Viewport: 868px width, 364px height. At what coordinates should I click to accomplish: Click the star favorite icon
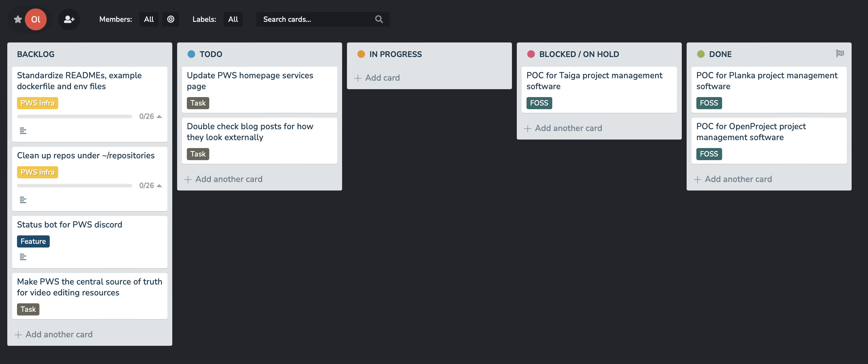click(x=18, y=19)
